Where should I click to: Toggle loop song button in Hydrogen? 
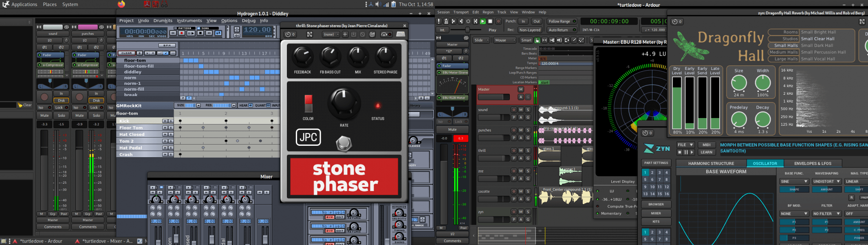(218, 33)
